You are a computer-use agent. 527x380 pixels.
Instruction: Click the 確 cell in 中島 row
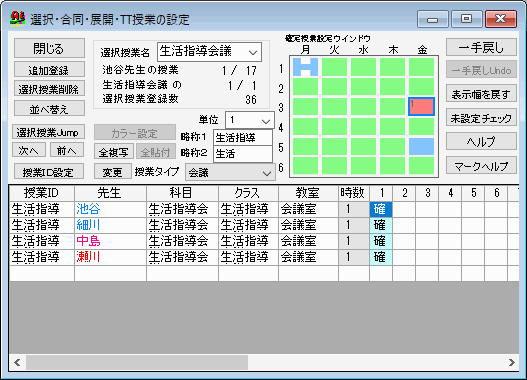(380, 241)
